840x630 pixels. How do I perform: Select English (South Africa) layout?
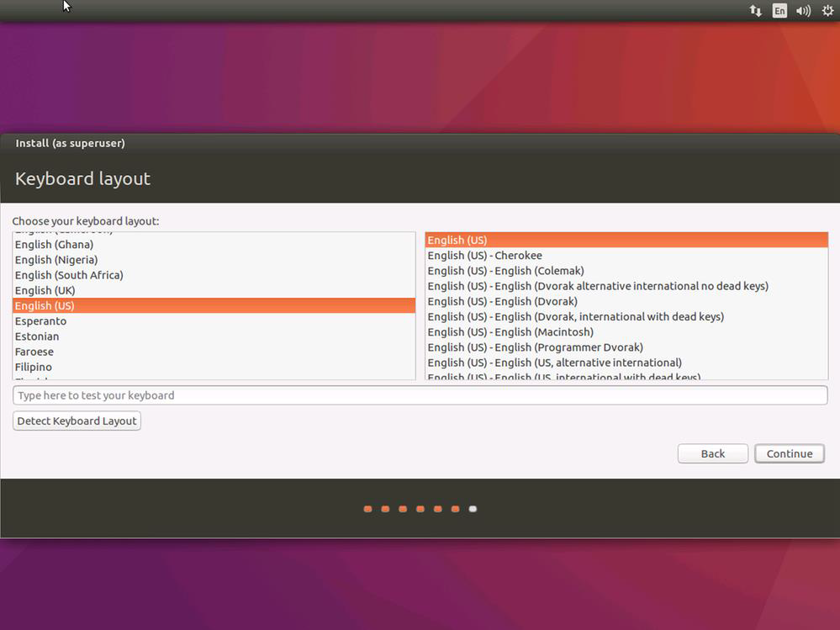click(x=69, y=275)
